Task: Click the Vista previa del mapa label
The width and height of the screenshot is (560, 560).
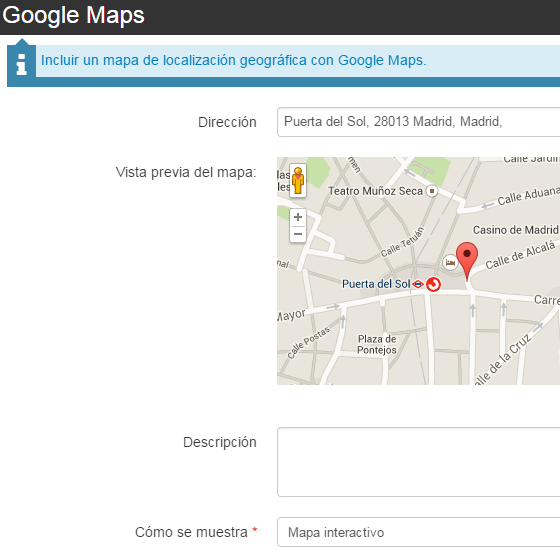Action: 186,172
